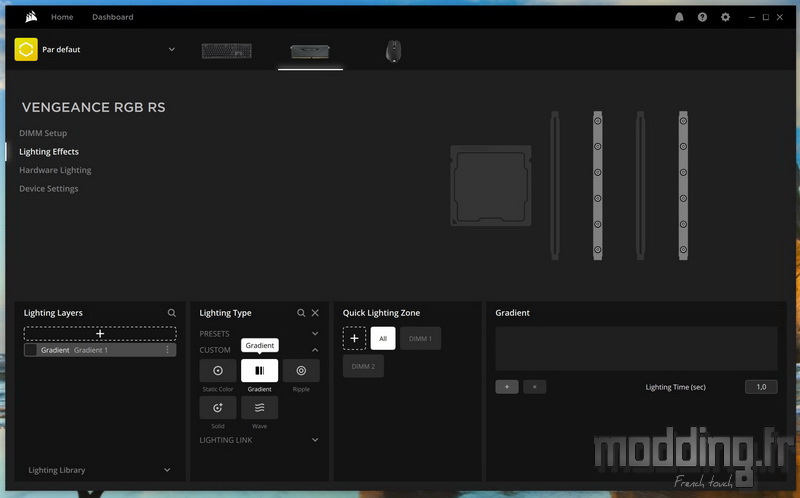Click the first empty DIMM slot
The width and height of the screenshot is (800, 498).
(555, 186)
